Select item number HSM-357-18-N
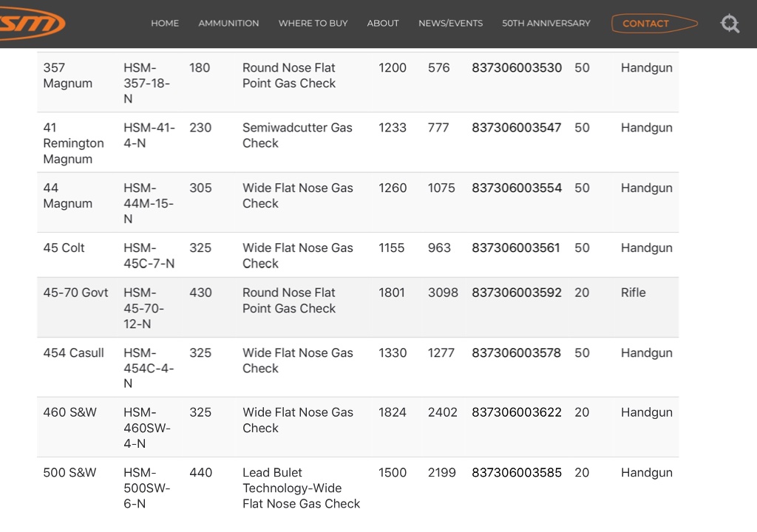Viewport: 757px width, 532px height. pos(146,83)
